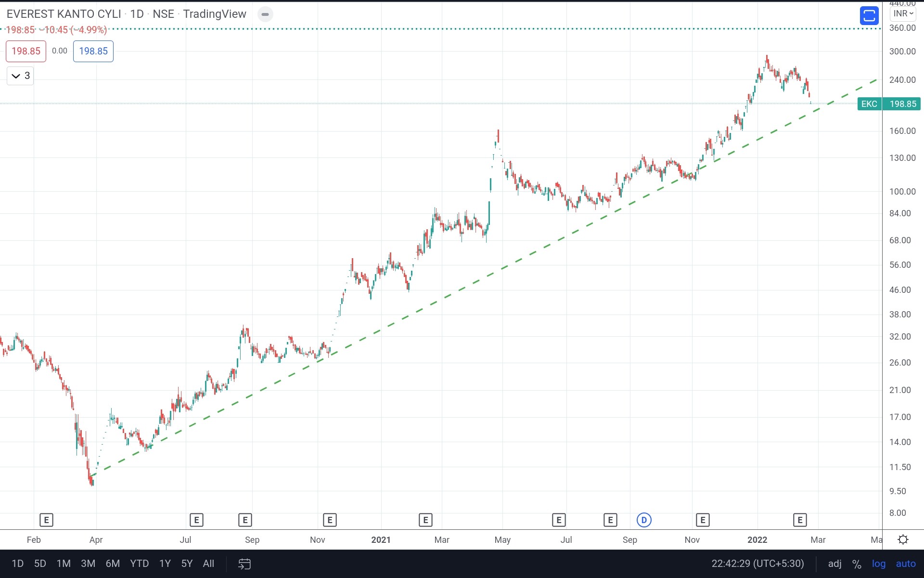Screen dimensions: 924x578
Task: Select the 1Y time range
Action: click(x=165, y=564)
